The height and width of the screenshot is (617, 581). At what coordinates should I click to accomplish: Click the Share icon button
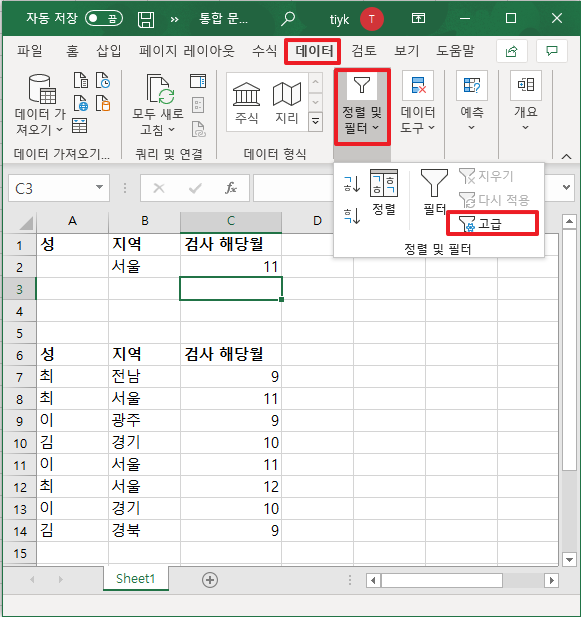(x=511, y=51)
